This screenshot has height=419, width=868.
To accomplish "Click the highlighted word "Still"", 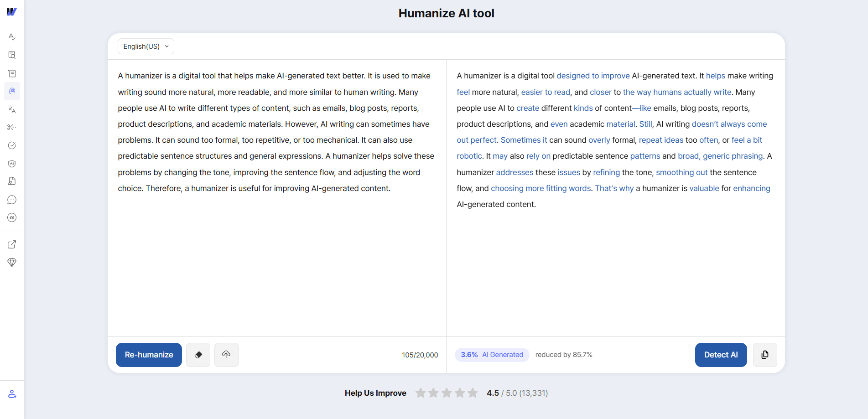I will [x=645, y=124].
